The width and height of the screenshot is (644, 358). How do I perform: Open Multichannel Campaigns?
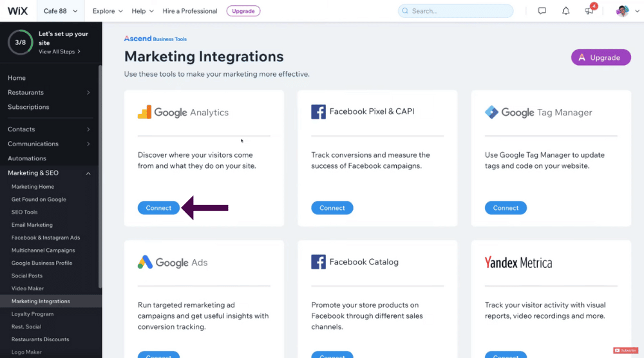tap(43, 250)
